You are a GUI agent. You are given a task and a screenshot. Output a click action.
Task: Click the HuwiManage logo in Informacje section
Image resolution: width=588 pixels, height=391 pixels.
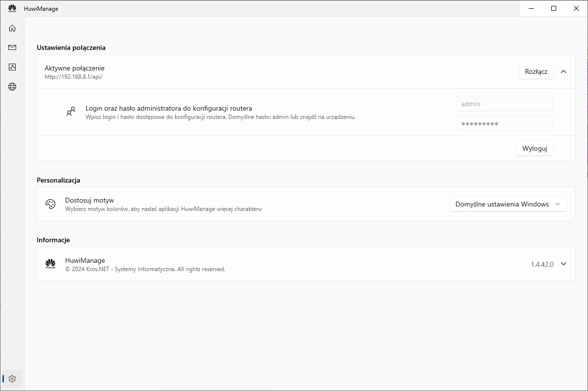tap(50, 264)
